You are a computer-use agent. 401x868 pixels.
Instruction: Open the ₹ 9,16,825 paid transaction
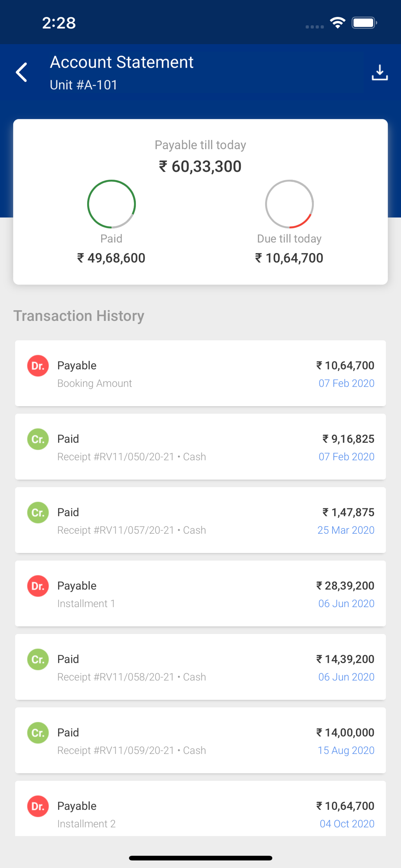pos(200,447)
